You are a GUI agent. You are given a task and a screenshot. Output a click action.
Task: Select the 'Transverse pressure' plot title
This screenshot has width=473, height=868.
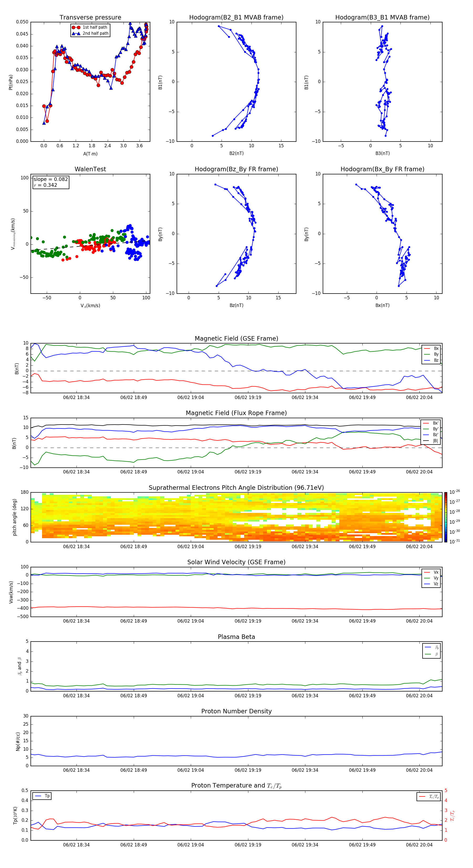(90, 18)
